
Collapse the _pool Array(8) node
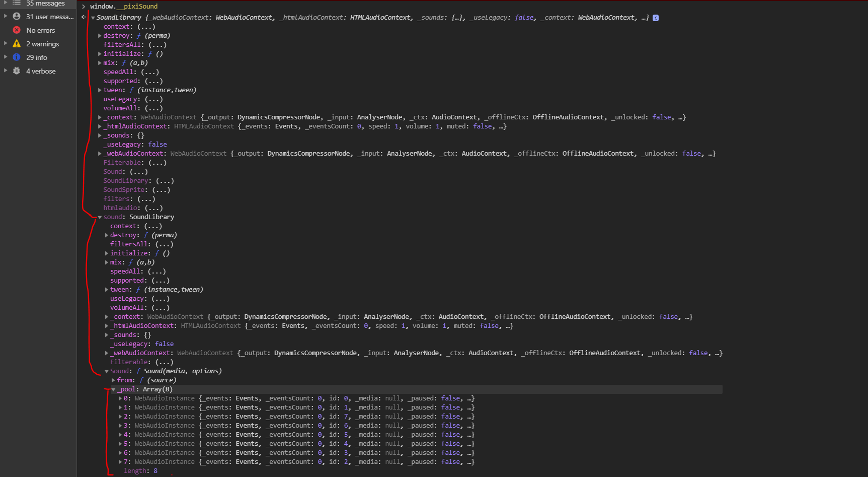pos(114,389)
